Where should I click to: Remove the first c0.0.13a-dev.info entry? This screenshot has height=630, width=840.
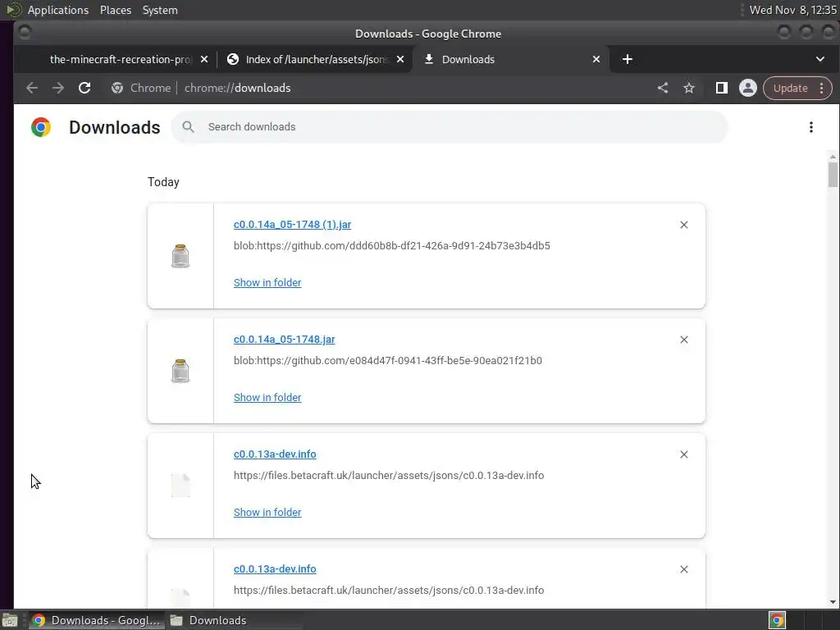[684, 454]
